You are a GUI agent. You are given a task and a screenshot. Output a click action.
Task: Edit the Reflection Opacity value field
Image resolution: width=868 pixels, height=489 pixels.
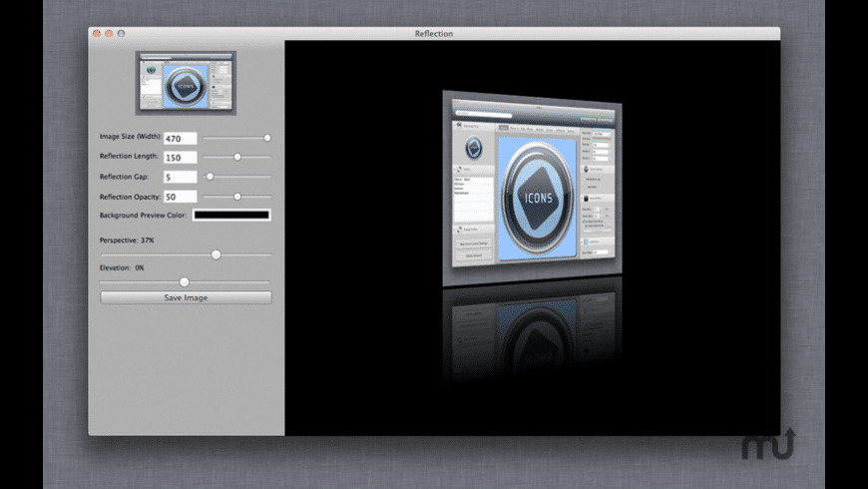(x=181, y=197)
